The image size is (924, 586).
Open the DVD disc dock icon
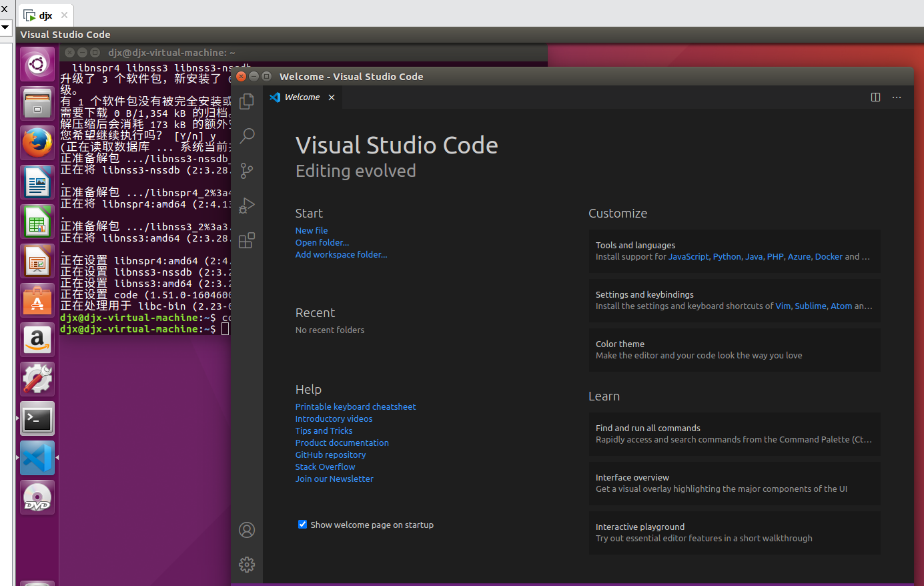click(x=37, y=497)
